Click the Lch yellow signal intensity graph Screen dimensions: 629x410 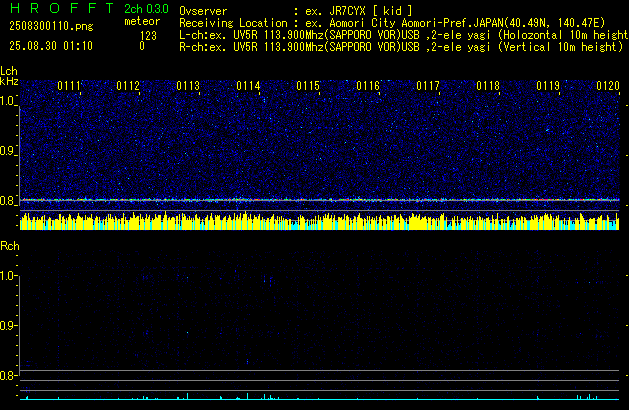[x=319, y=221]
